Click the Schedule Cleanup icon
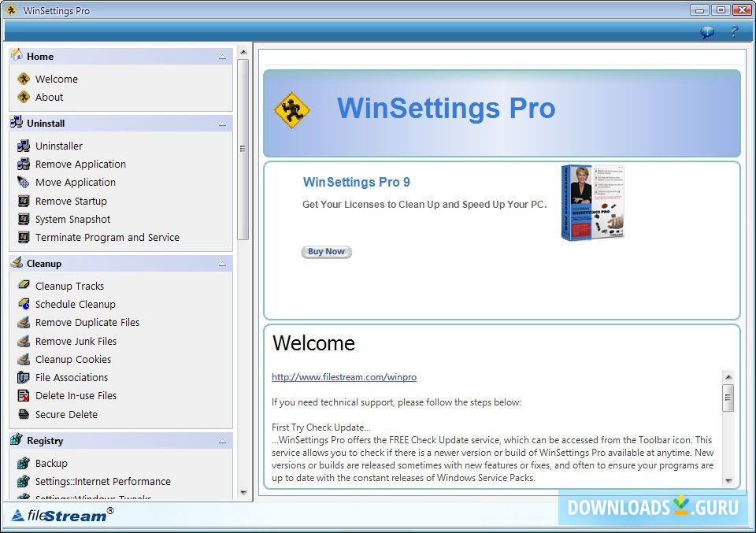Viewport: 756px width, 533px height. click(x=24, y=304)
